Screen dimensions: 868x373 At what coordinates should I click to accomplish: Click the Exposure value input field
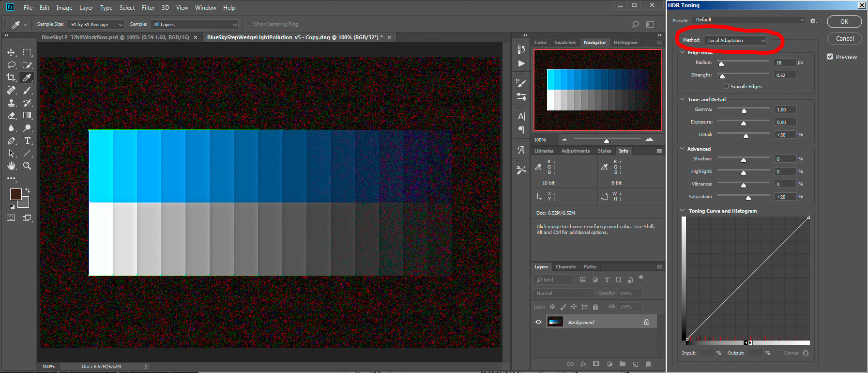click(x=785, y=123)
